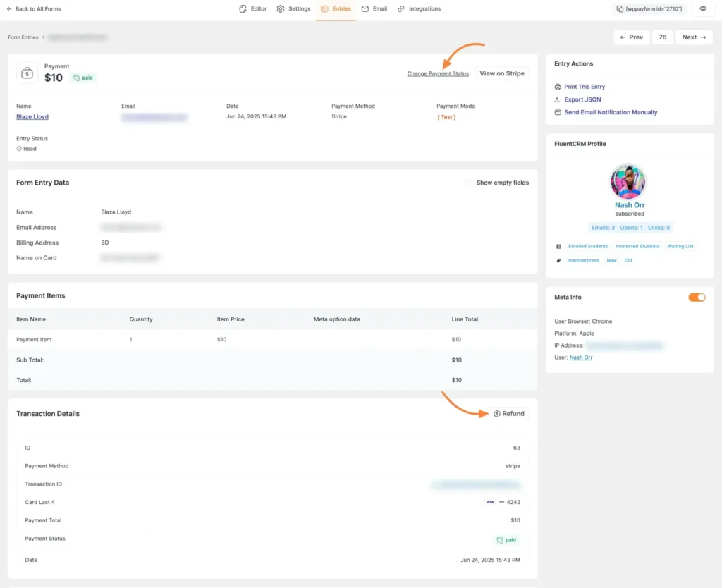This screenshot has height=588, width=722.
Task: Click the tags icon in FluentCRM profile
Action: coord(558,261)
